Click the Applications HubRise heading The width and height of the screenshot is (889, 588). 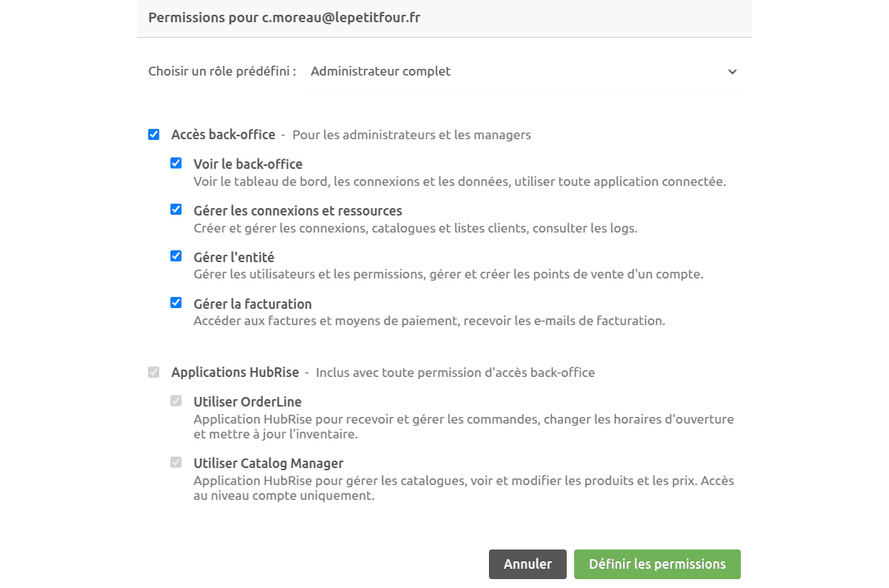[x=235, y=372]
